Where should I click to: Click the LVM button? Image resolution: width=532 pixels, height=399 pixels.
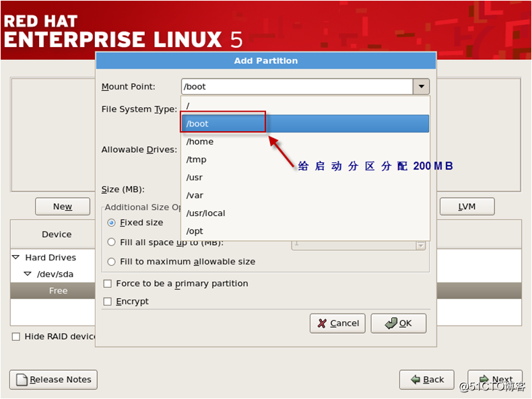[467, 207]
